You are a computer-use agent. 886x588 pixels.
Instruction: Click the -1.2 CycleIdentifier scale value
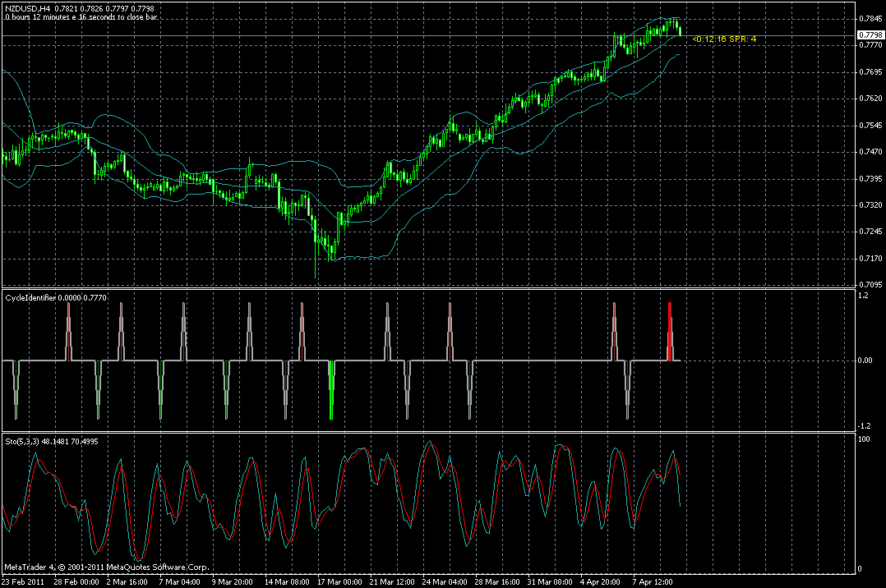tap(865, 426)
